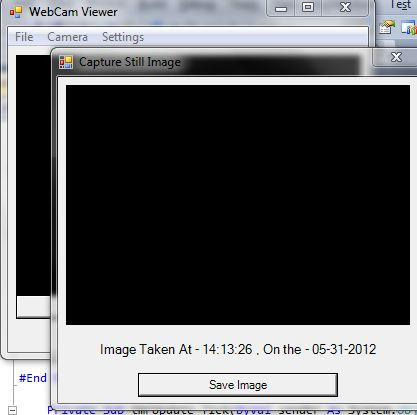Close the Capture Still Image dialog
This screenshot has width=417, height=415.
[x=396, y=57]
